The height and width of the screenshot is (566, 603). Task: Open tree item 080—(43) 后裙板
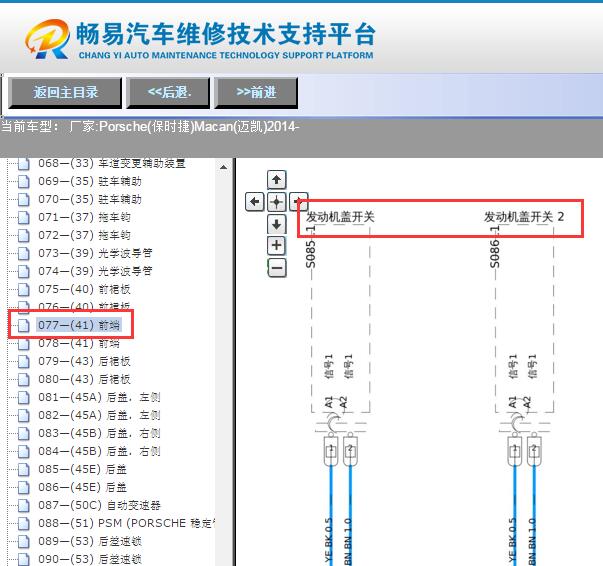84,380
